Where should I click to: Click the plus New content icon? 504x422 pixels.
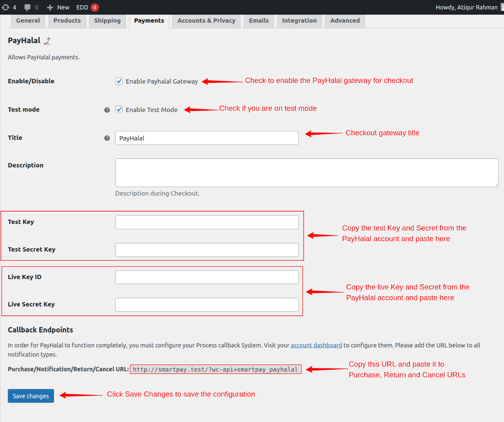pos(50,7)
